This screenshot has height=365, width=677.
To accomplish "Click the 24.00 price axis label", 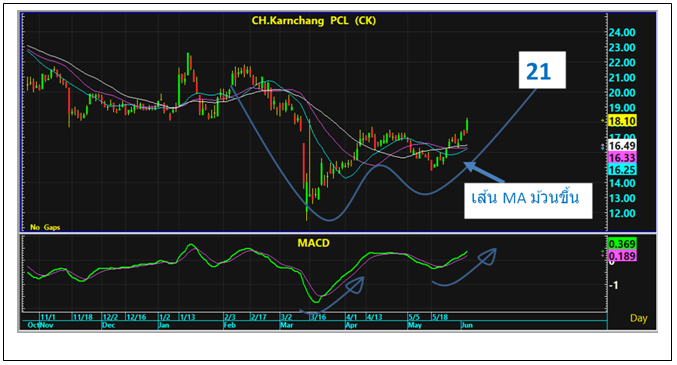I will tap(622, 33).
